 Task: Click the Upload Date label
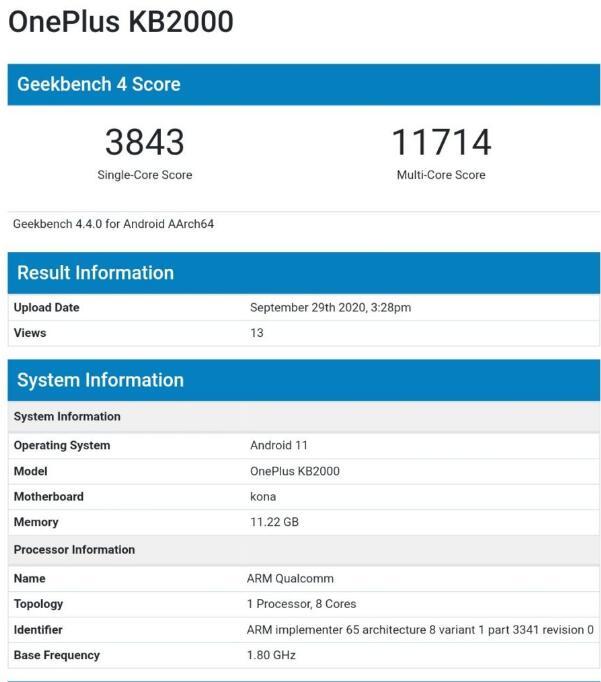47,308
